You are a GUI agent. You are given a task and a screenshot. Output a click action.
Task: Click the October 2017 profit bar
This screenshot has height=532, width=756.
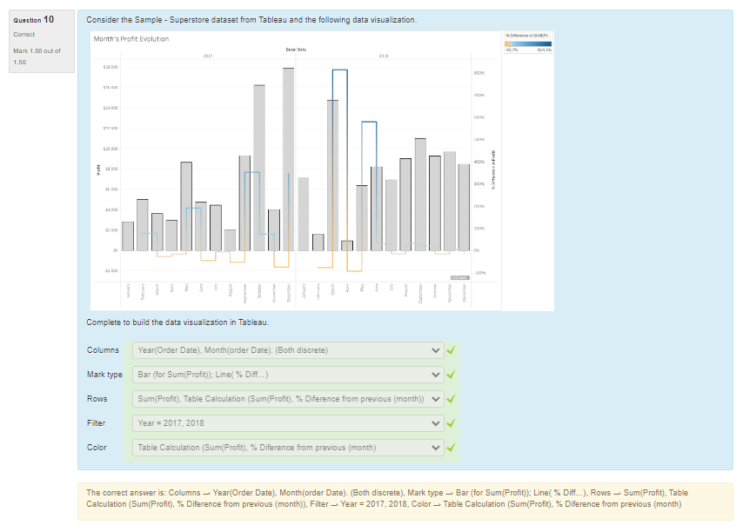259,167
